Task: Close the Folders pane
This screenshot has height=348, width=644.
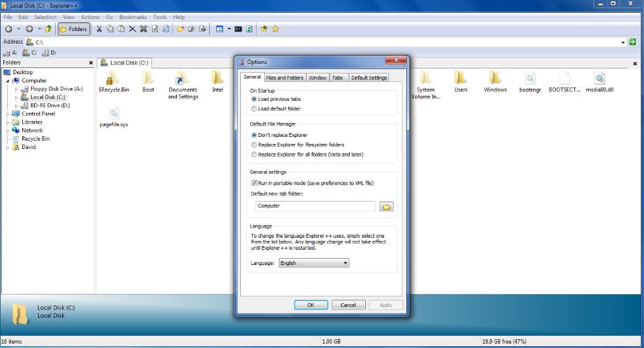Action: click(91, 63)
